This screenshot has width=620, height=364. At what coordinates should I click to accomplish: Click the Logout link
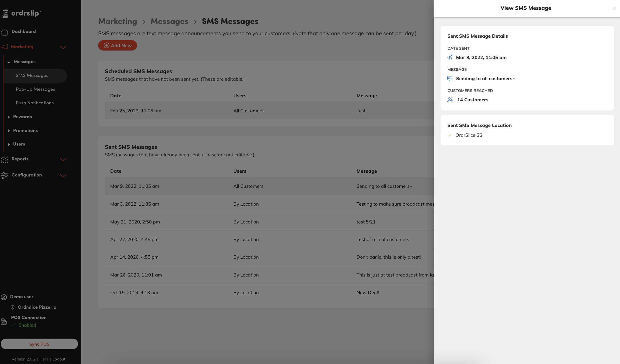(x=59, y=359)
